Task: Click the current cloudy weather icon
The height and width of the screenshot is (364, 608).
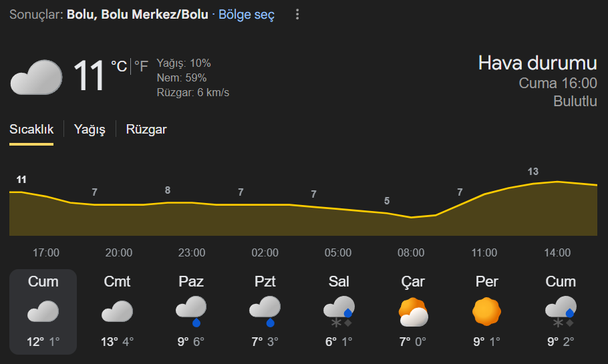Action: click(36, 77)
